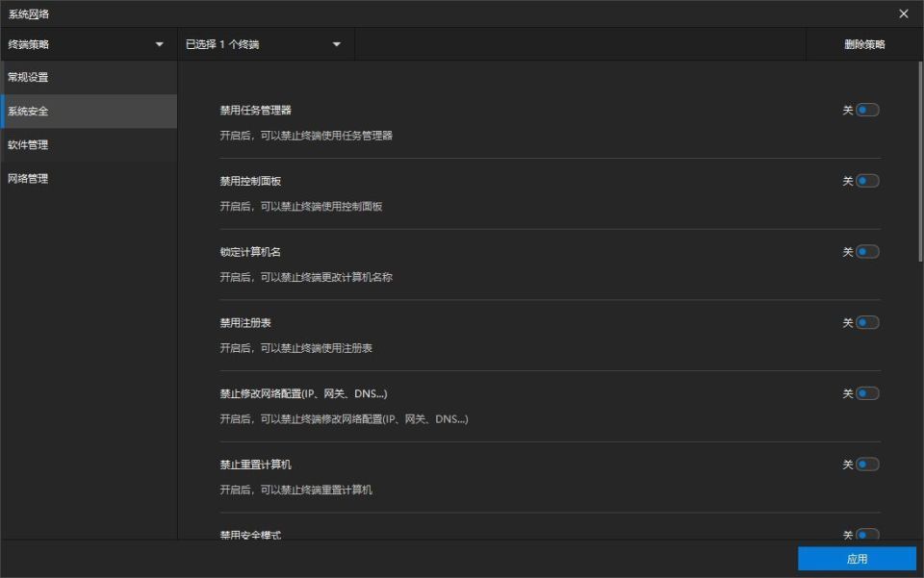Turn on 锁定计算机名 switch

point(867,252)
